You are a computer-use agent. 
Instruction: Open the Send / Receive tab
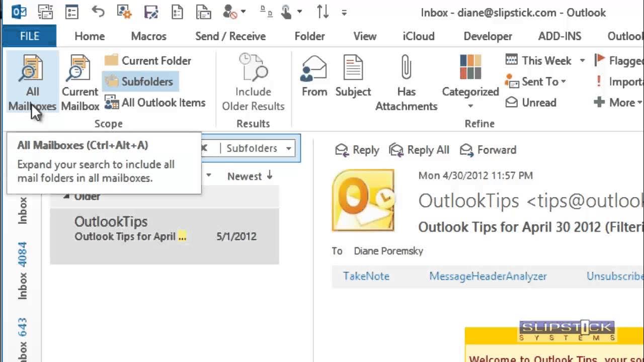click(x=230, y=36)
